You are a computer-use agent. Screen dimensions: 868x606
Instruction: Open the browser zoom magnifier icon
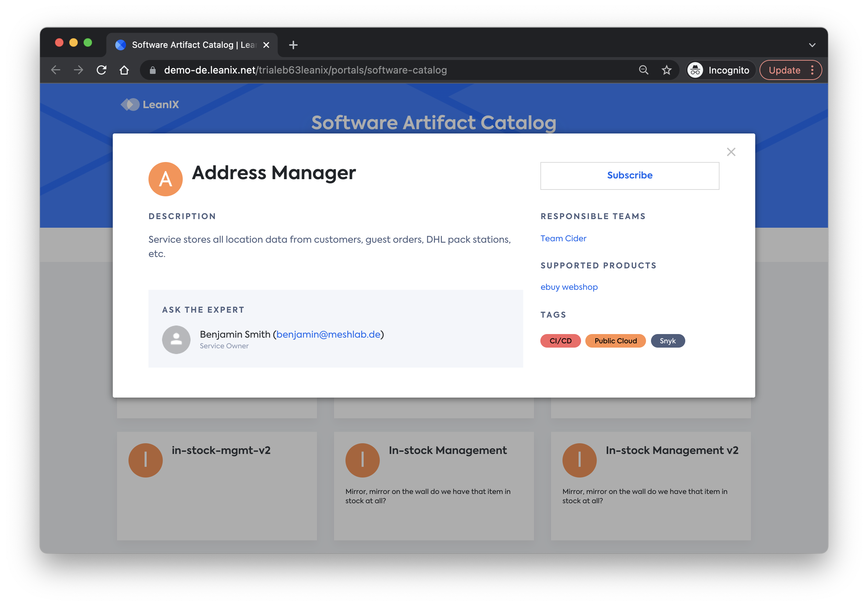pos(644,70)
